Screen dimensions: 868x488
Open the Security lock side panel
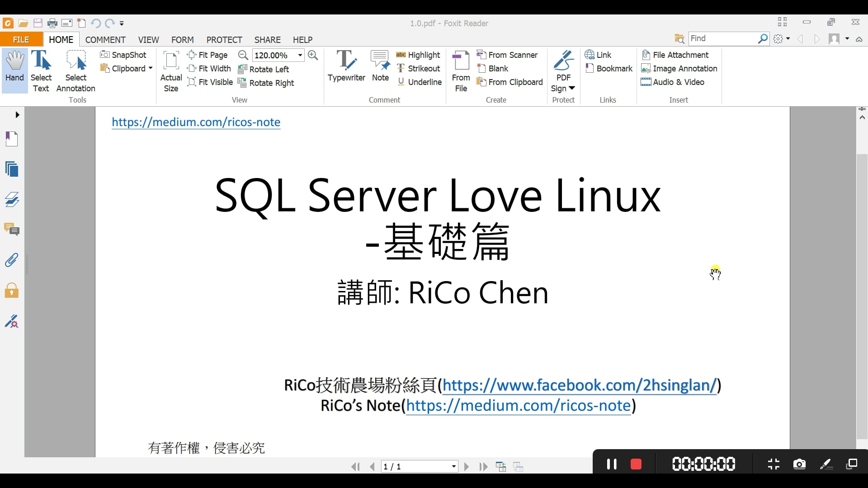(x=12, y=291)
